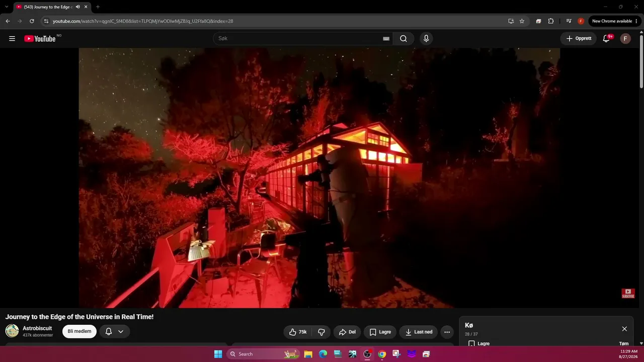The height and width of the screenshot is (362, 644).
Task: Open the Astrobiscuit channel avatar
Action: click(12, 331)
